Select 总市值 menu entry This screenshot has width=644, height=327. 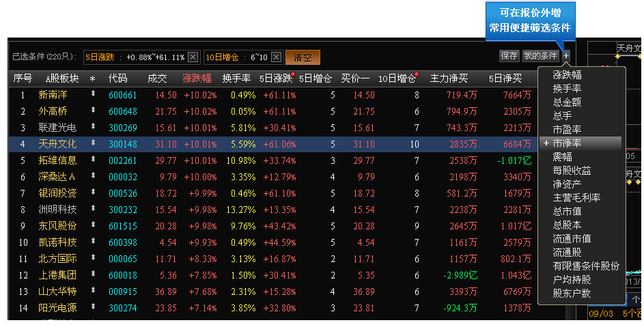568,211
